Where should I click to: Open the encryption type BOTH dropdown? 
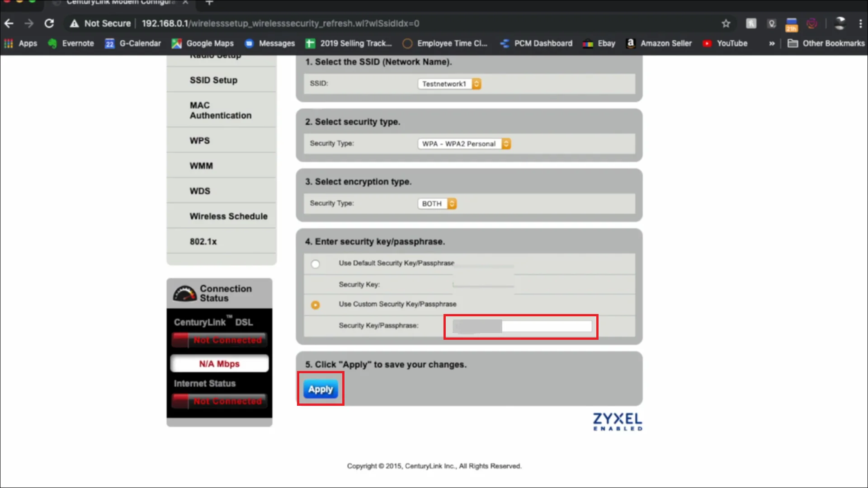pyautogui.click(x=437, y=204)
